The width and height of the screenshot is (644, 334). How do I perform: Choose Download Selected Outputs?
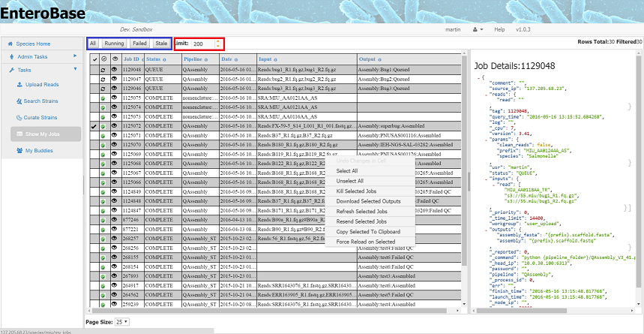click(370, 202)
